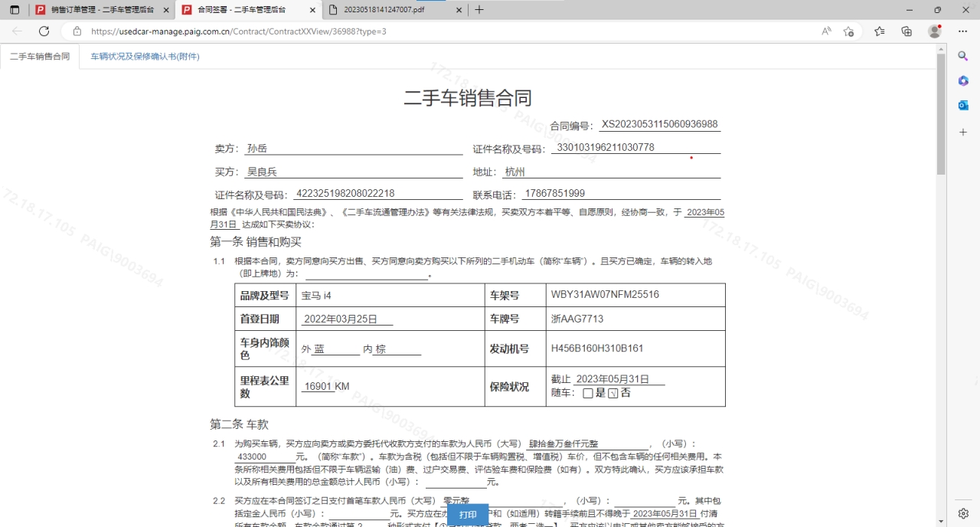Add a sidebar app with plus
Image resolution: width=980 pixels, height=527 pixels.
tap(963, 133)
